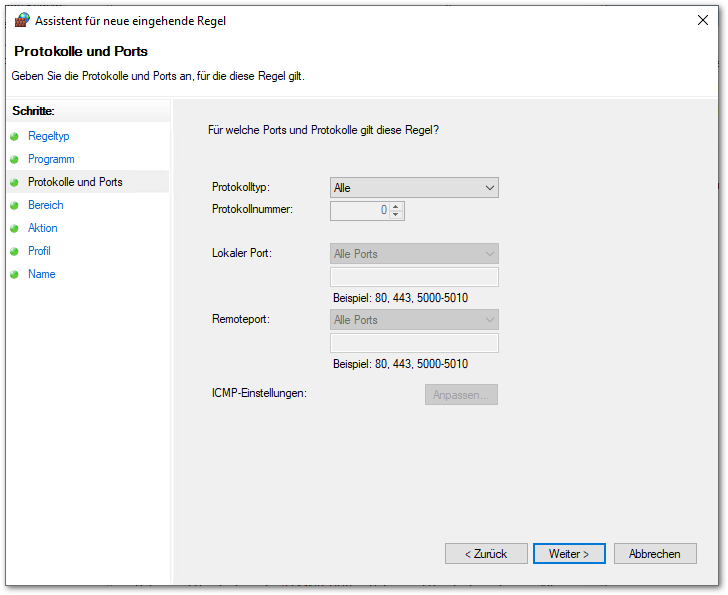Open the Profil step in the sidebar

[39, 251]
